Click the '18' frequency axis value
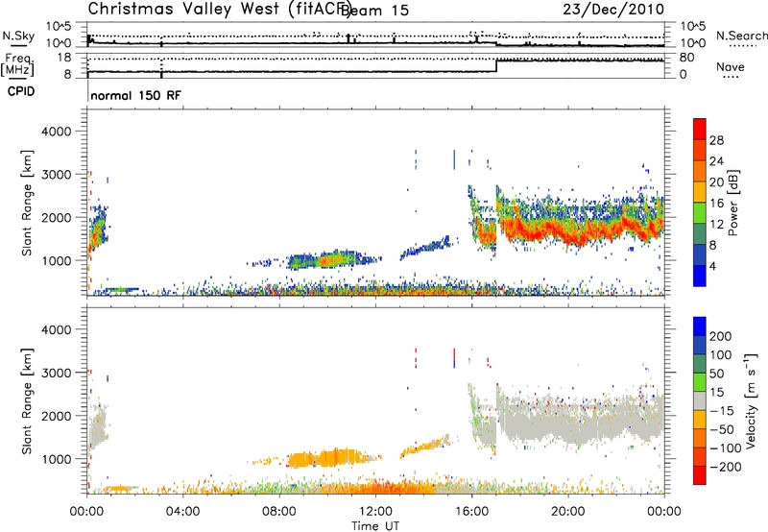The height and width of the screenshot is (532, 768). point(63,58)
